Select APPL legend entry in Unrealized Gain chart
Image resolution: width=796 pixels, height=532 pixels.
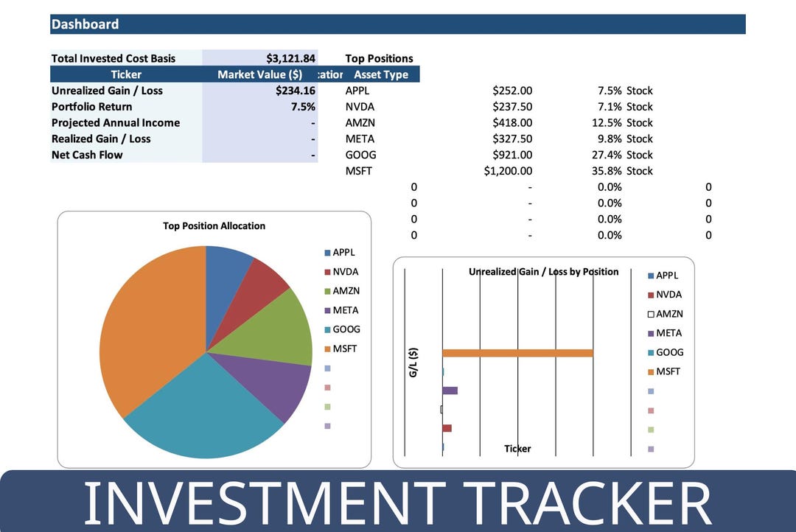[x=663, y=276]
